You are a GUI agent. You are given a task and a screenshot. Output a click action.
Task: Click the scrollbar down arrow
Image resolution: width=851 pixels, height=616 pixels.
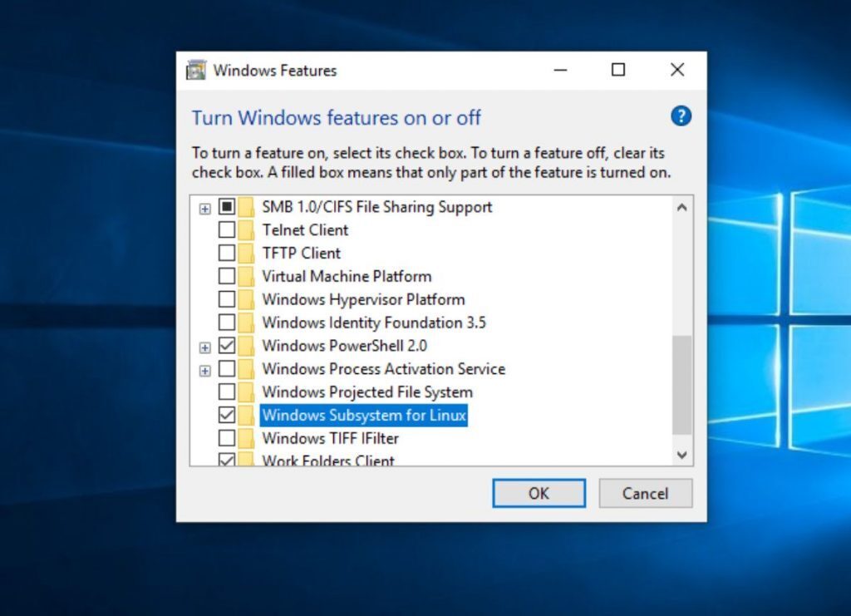[681, 456]
